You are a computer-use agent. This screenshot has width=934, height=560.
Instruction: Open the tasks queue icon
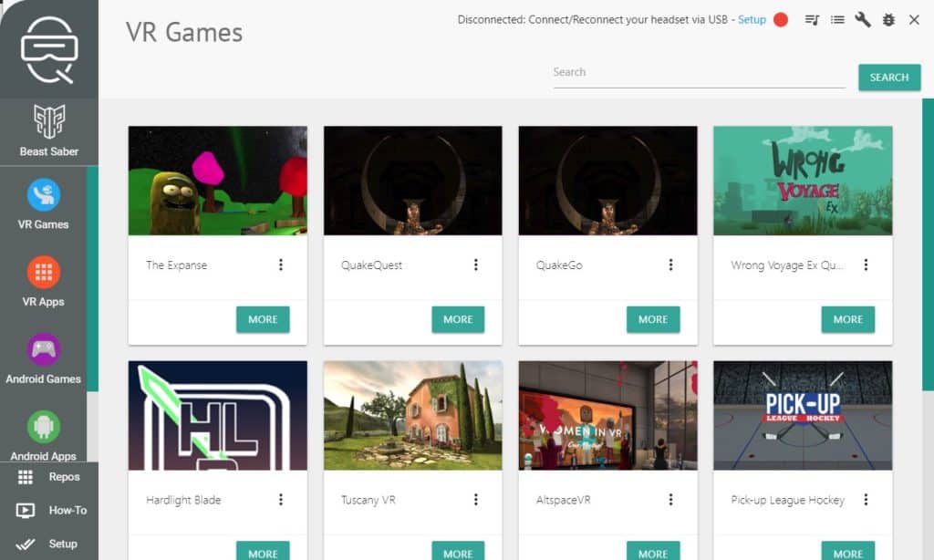pos(812,20)
